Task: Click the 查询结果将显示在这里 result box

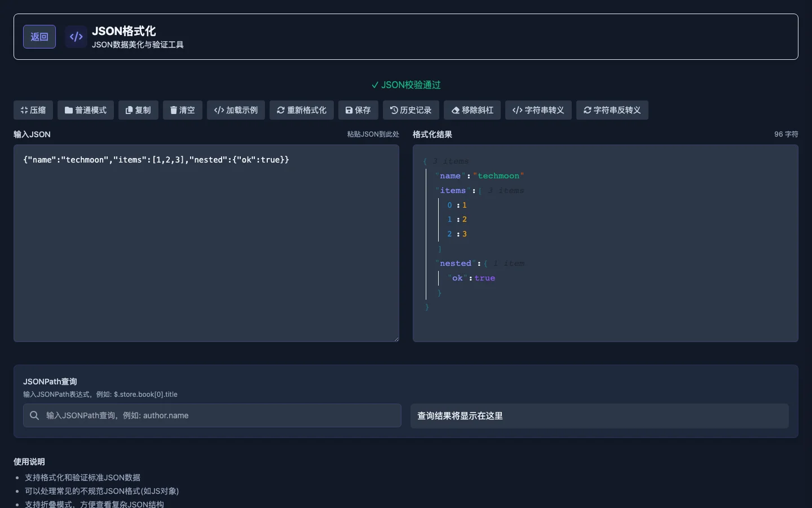Action: click(x=599, y=416)
